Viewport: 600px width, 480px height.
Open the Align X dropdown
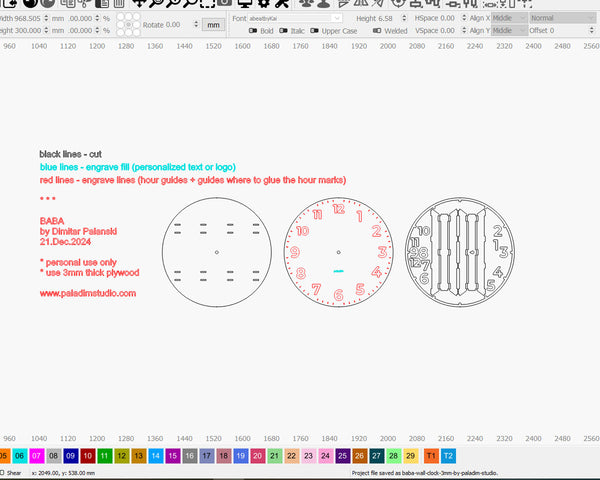coord(510,18)
